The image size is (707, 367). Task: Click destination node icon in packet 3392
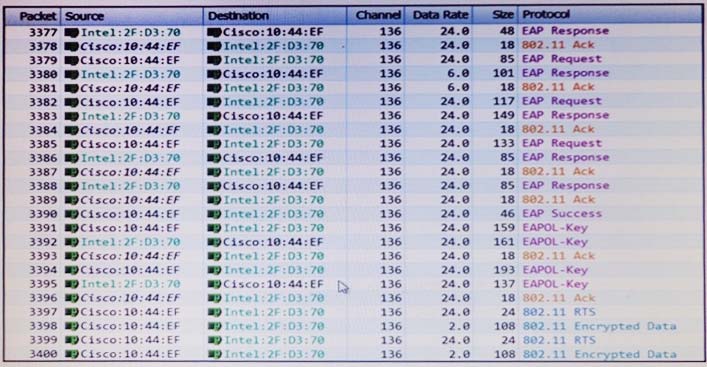point(214,242)
